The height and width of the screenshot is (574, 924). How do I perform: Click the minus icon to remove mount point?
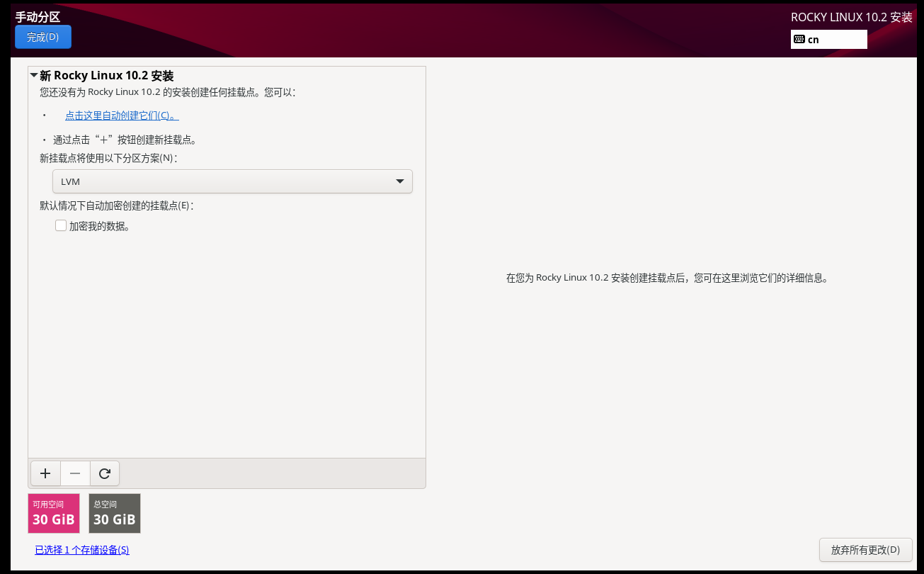click(x=75, y=473)
